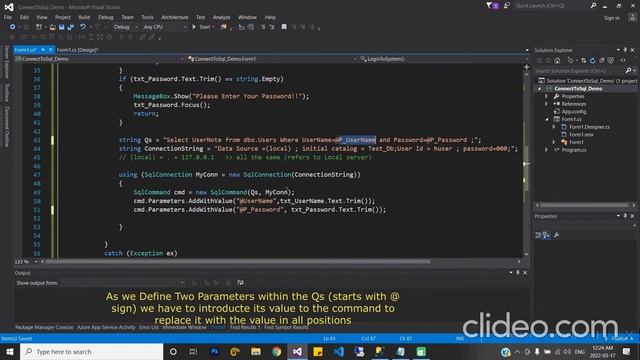The height and width of the screenshot is (360, 640).
Task: Expand the Properties node in Solution Explorer
Action: click(x=547, y=96)
